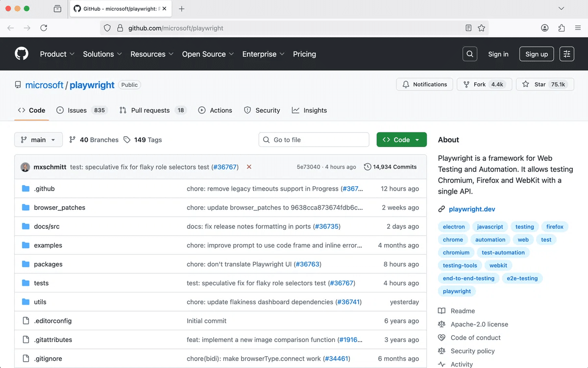Click the shield privacy toggle in the address bar
The width and height of the screenshot is (588, 368).
pyautogui.click(x=107, y=28)
